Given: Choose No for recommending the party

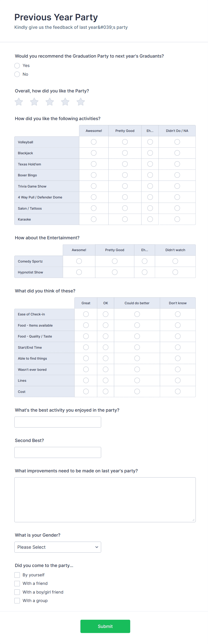Looking at the screenshot, I should [17, 74].
